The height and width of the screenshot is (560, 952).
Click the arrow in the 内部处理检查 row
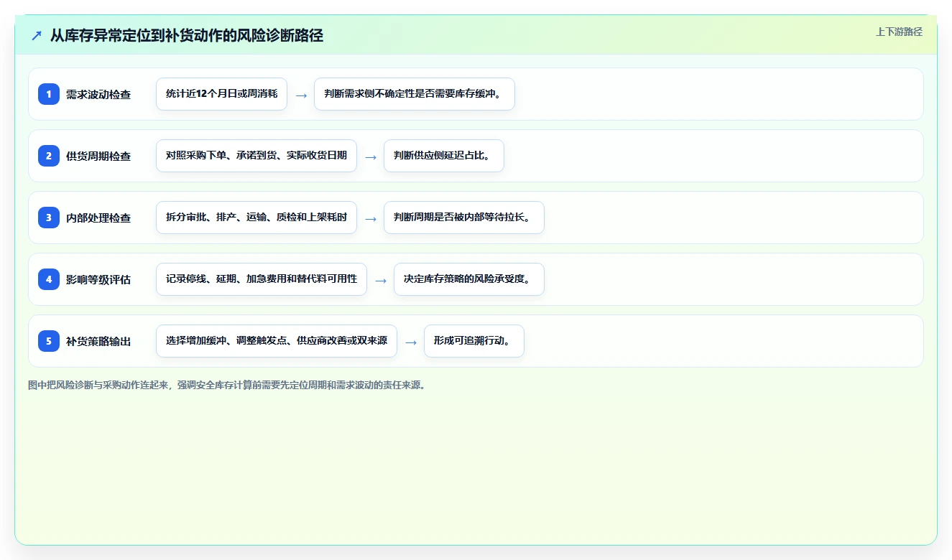tap(371, 218)
